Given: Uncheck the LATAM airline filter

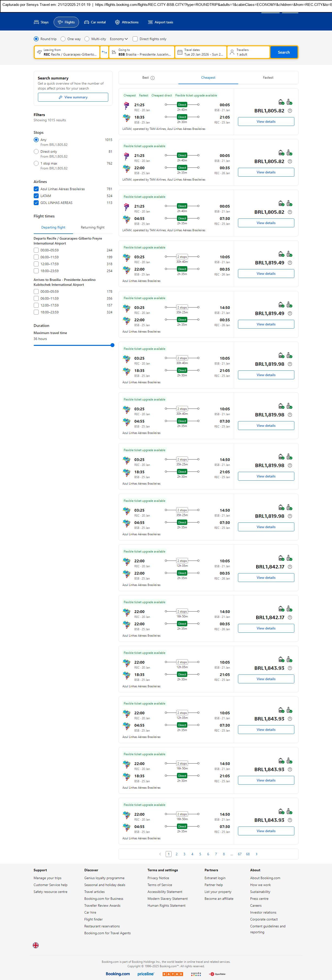Looking at the screenshot, I should coord(36,196).
